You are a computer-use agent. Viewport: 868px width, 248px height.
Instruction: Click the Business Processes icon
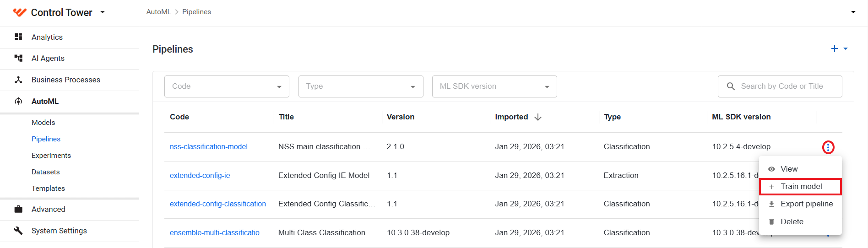click(18, 80)
